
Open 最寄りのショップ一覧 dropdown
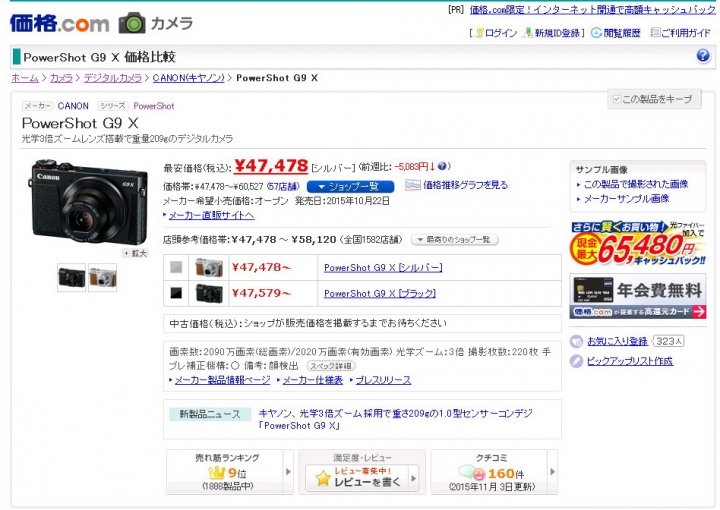tap(455, 240)
